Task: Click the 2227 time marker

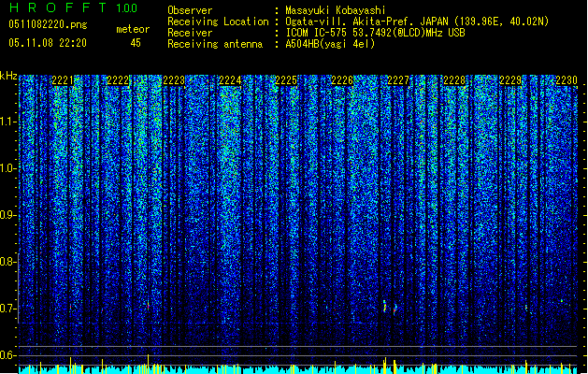Action: tap(398, 80)
